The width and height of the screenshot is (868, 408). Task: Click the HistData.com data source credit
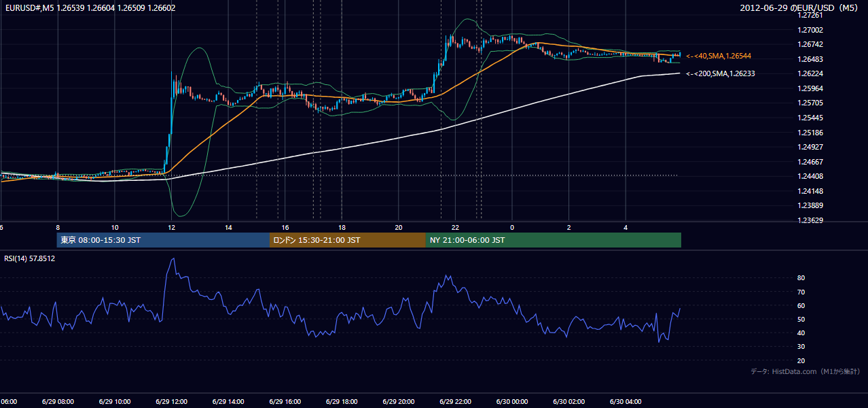click(806, 371)
